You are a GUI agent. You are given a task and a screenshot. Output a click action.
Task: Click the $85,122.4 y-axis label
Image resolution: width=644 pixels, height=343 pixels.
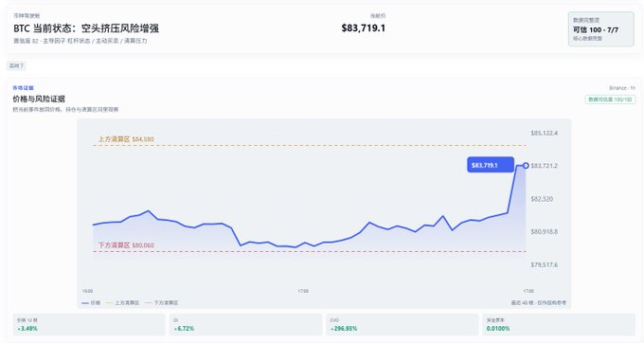545,133
